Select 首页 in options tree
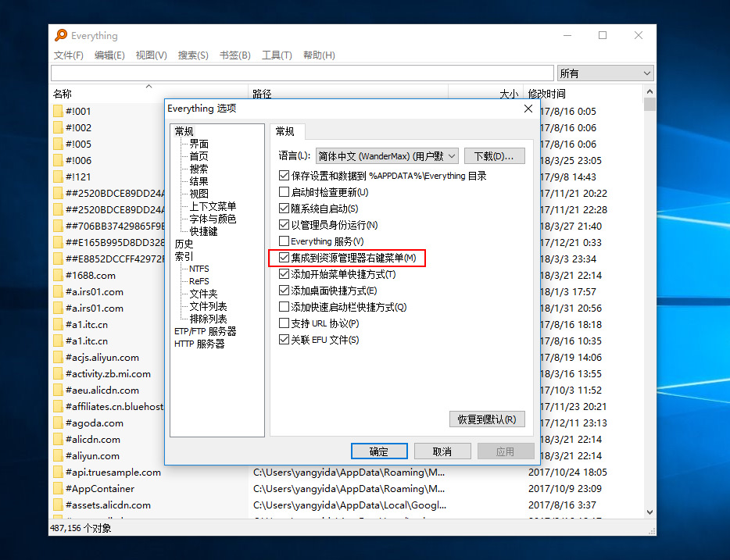 point(199,156)
